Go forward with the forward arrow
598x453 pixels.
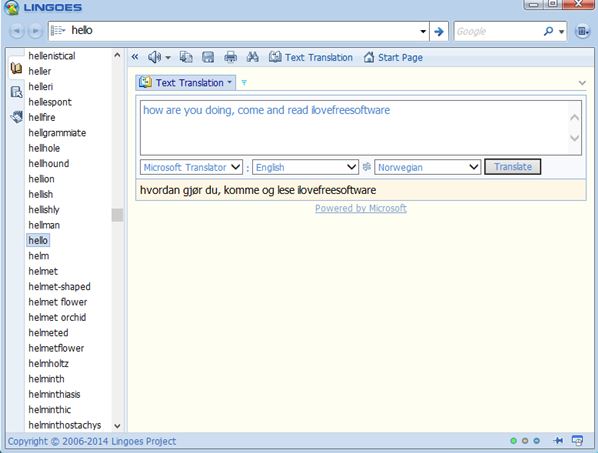pyautogui.click(x=35, y=31)
